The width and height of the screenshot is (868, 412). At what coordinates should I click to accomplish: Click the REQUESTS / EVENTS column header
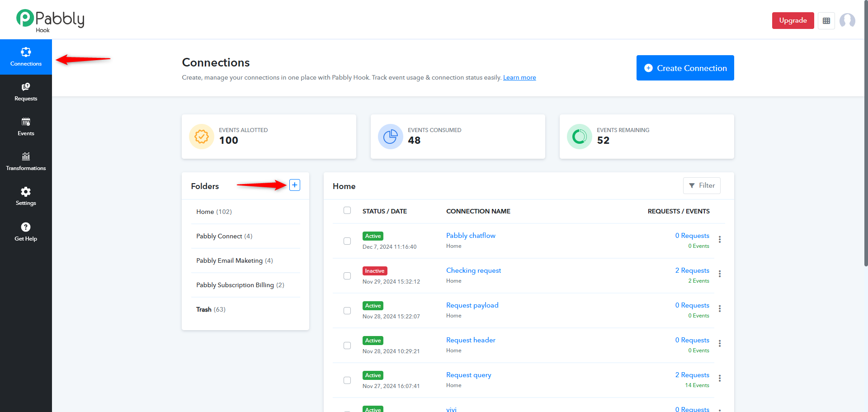[x=679, y=211]
